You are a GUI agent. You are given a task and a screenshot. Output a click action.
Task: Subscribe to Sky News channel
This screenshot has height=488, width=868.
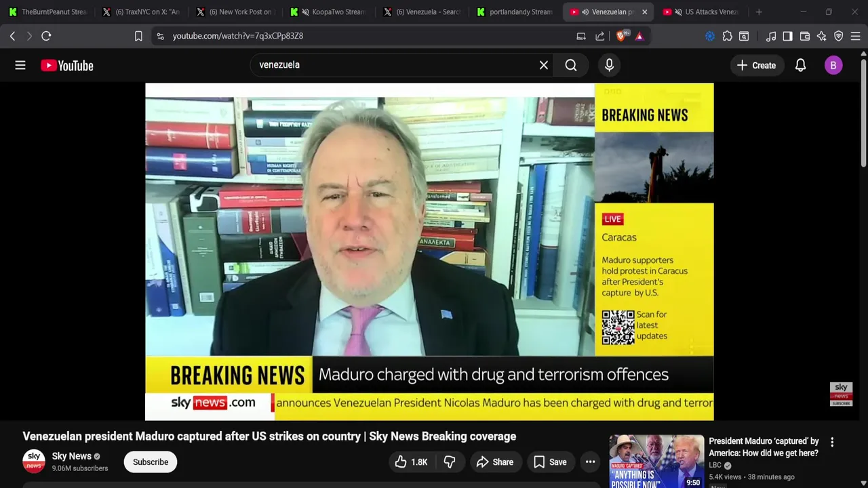point(151,462)
